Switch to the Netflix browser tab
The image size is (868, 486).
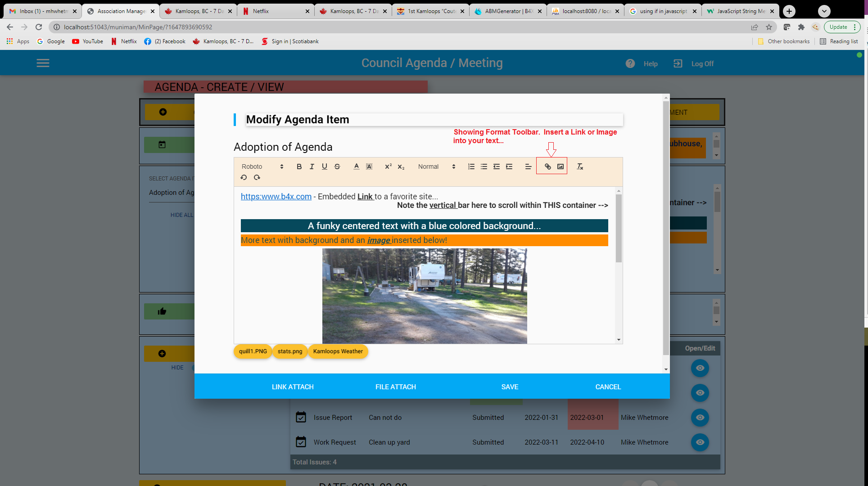[275, 11]
